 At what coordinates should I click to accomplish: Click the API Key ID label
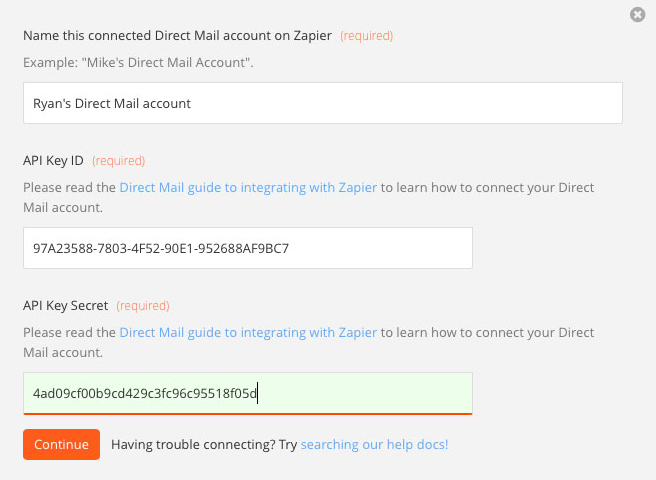[x=53, y=160]
